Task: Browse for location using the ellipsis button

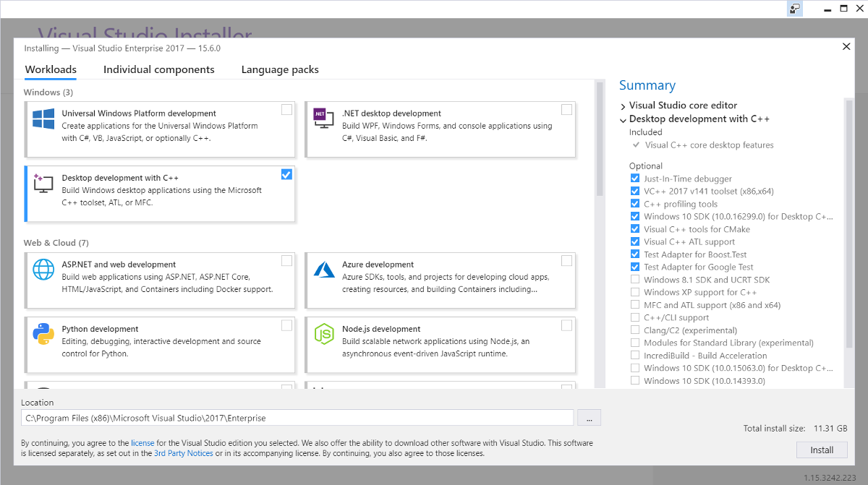Action: 590,418
